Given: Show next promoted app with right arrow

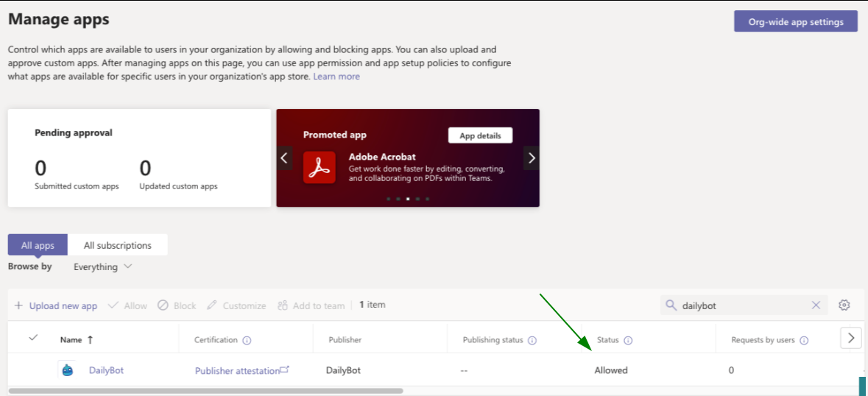Looking at the screenshot, I should point(532,158).
